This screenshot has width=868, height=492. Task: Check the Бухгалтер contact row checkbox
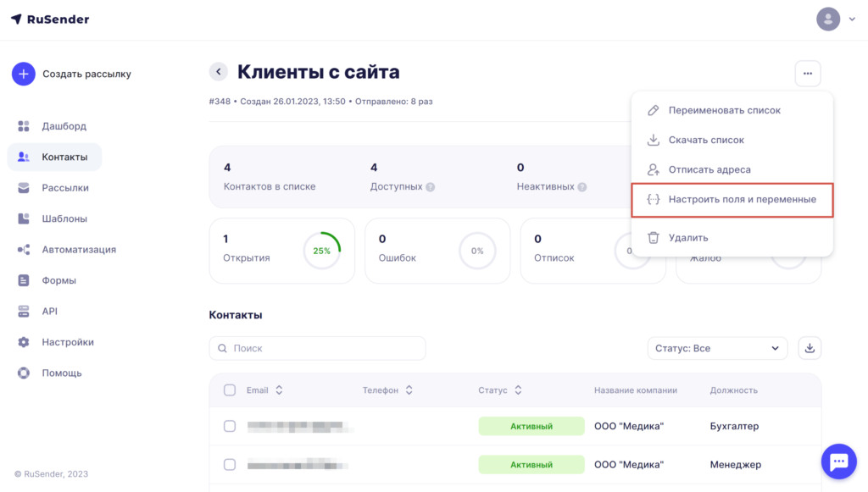pyautogui.click(x=230, y=426)
